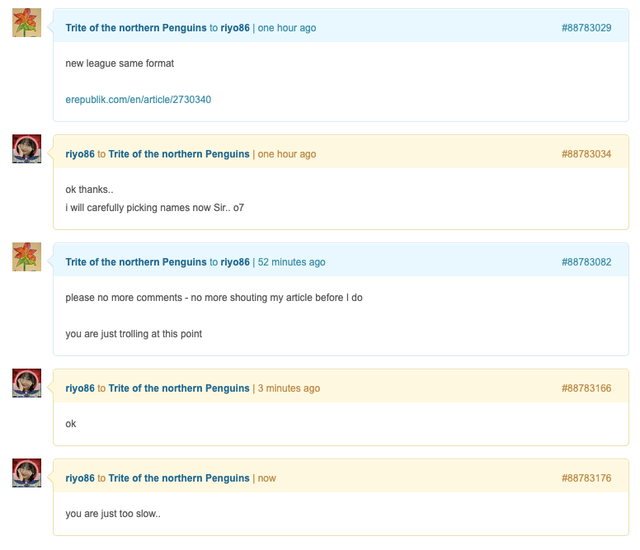Select text 'i will carefully picking names now Sir.. o7'
This screenshot has height=550, width=640.
(x=155, y=208)
